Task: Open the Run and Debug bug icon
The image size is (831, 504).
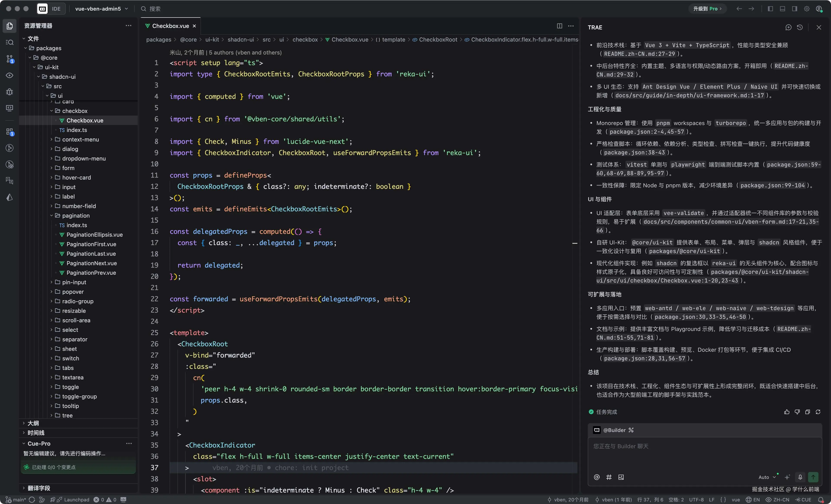Action: tap(10, 92)
